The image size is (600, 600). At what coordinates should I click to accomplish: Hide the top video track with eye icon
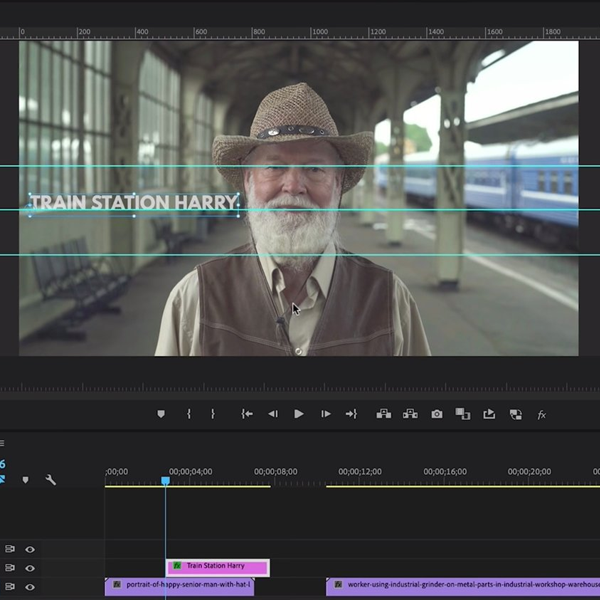pyautogui.click(x=30, y=549)
